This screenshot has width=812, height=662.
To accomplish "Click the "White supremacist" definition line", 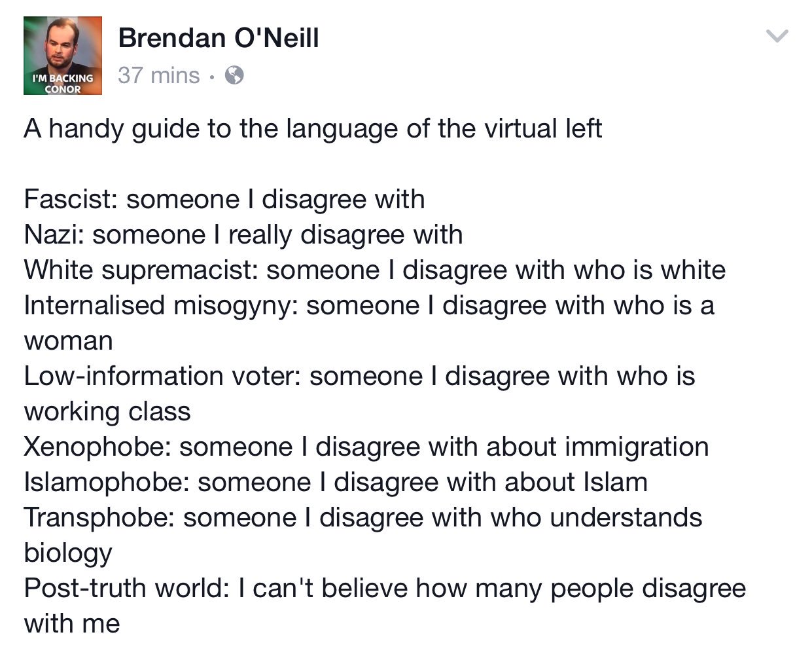I will tap(375, 270).
